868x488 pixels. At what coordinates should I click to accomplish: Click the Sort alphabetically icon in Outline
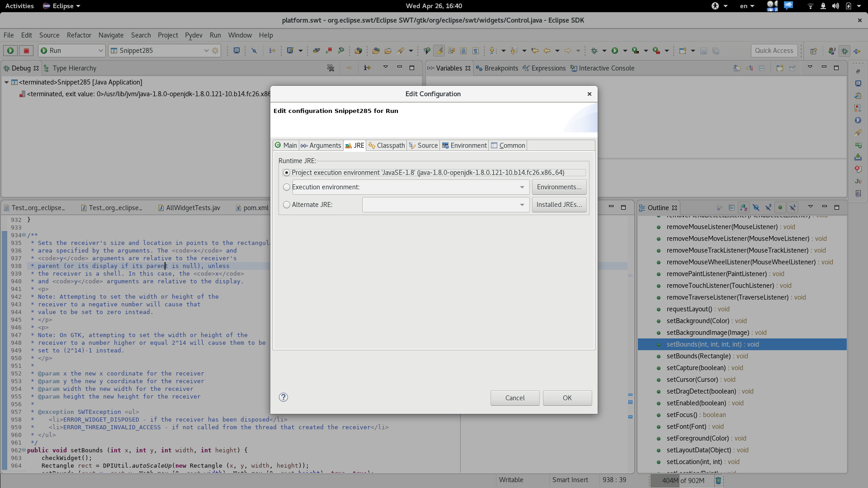pos(744,207)
